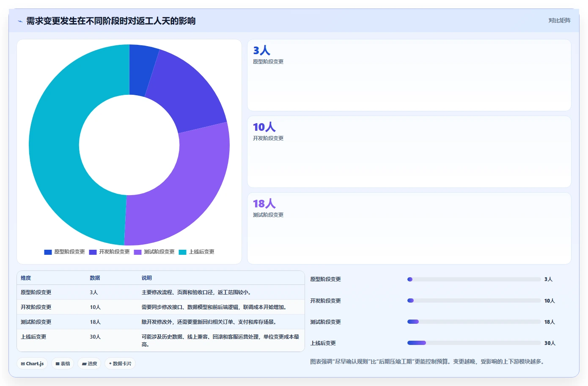Toggle the 测试阶段变更 legend color box
This screenshot has width=588, height=386.
(x=137, y=252)
